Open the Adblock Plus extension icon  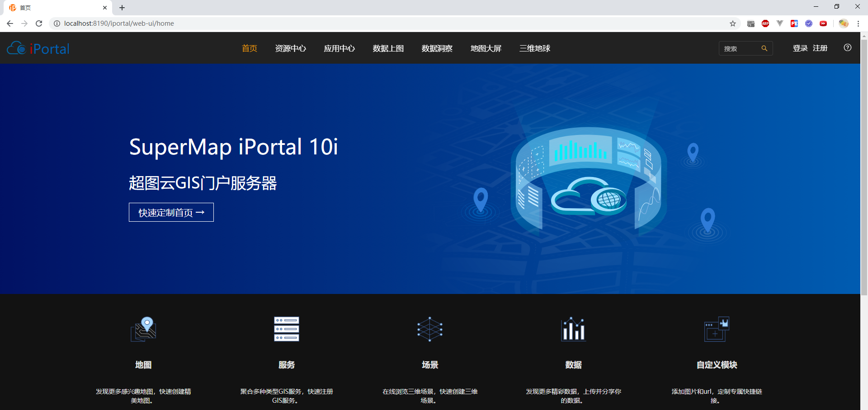click(x=765, y=23)
